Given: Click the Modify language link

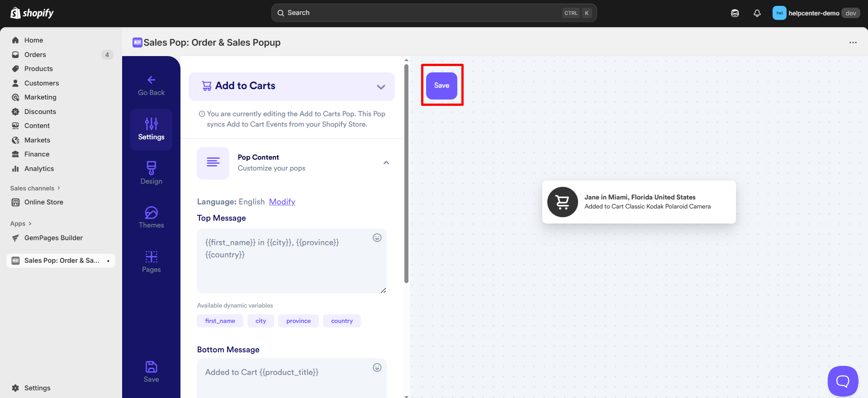Looking at the screenshot, I should (282, 202).
